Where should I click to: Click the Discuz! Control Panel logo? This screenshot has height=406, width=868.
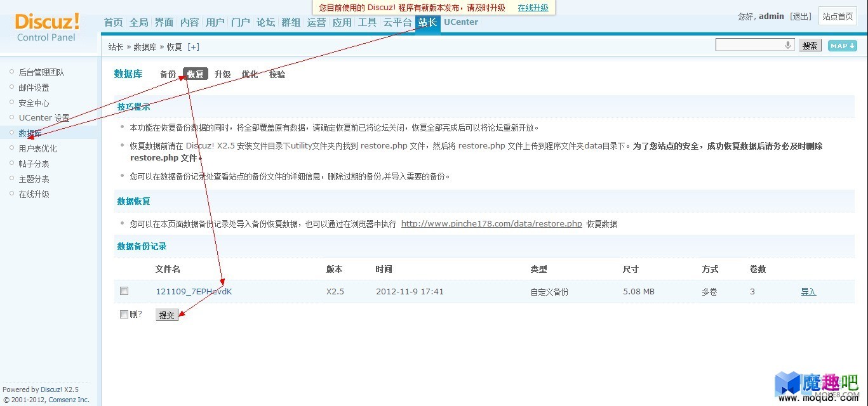click(x=47, y=27)
